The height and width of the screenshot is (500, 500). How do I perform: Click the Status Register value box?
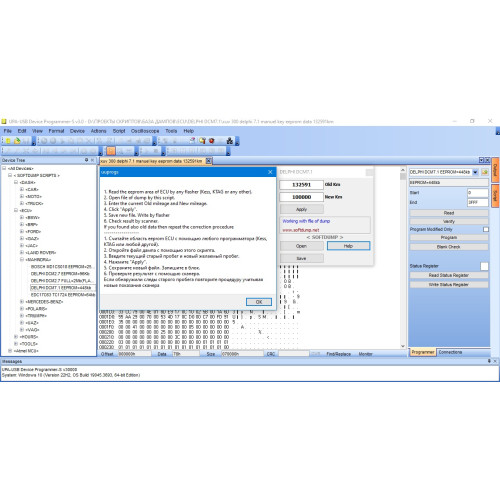[x=484, y=266]
